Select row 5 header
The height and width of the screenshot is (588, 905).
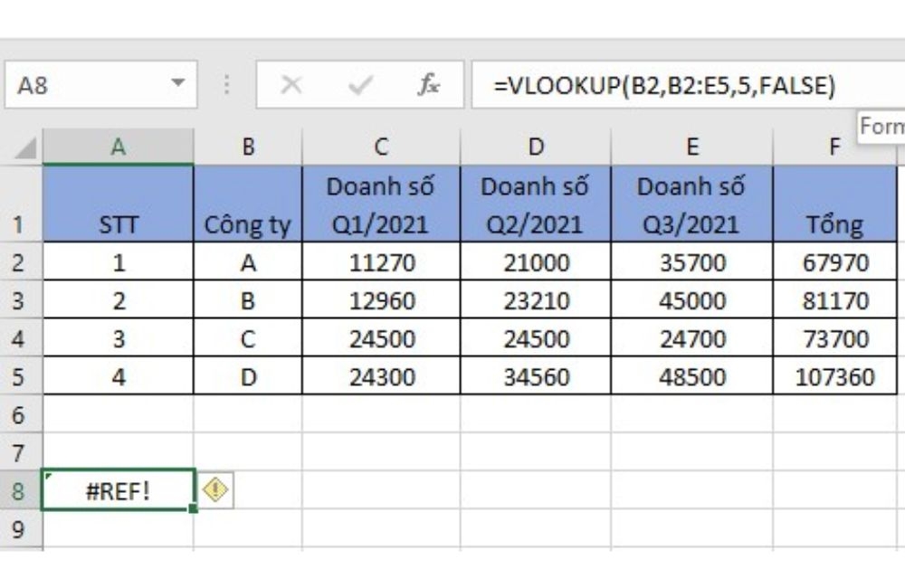click(21, 376)
